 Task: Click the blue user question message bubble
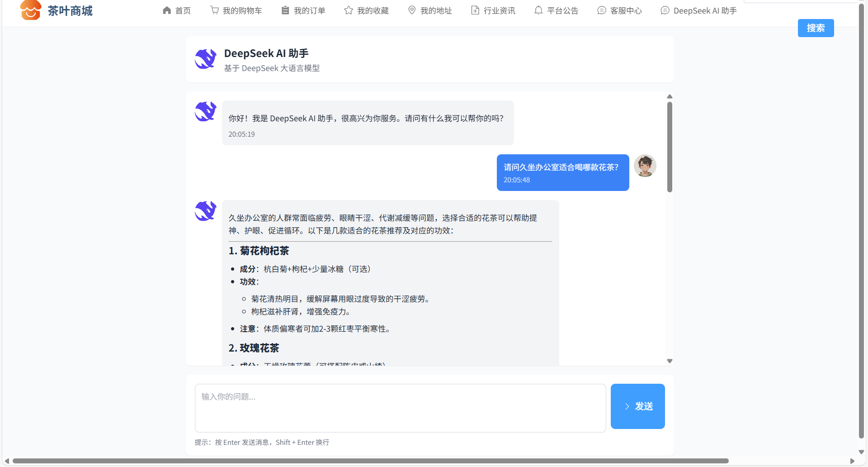click(x=562, y=172)
